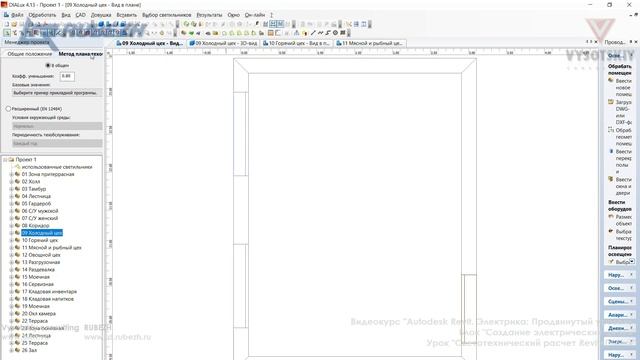The width and height of the screenshot is (640, 360).
Task: Switch to 09 Холодный цех - 3D-вид tab
Action: [x=223, y=43]
